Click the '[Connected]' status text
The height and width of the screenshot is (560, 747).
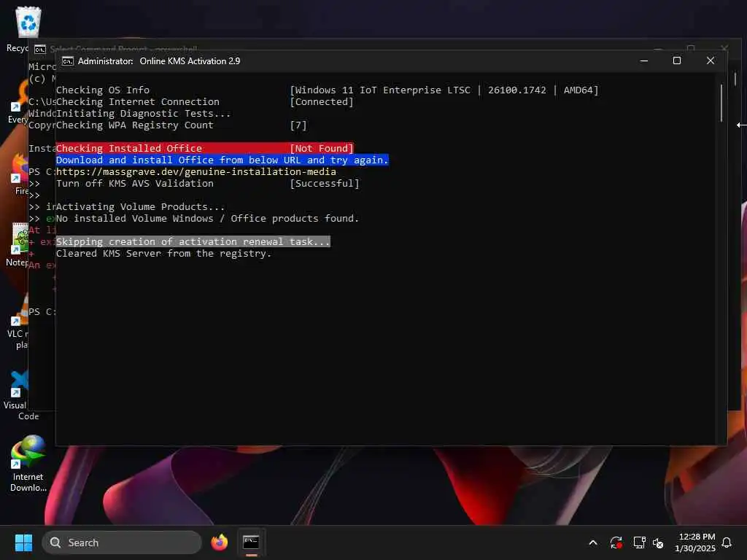point(322,102)
